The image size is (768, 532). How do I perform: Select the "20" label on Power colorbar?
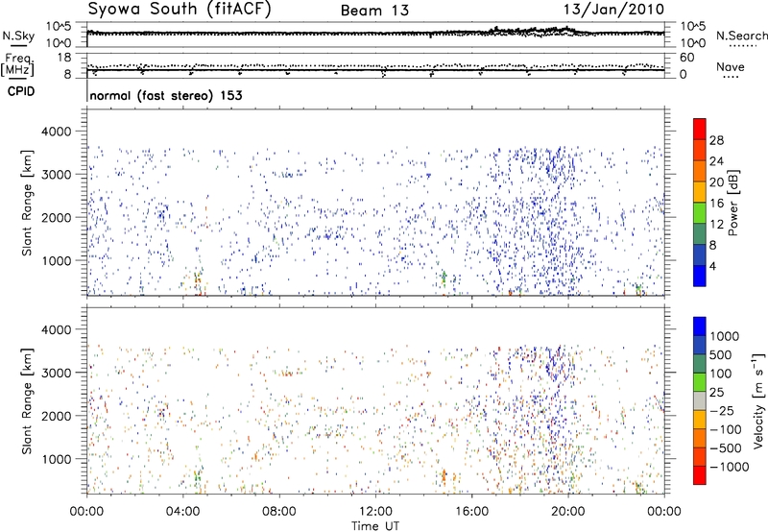point(716,182)
